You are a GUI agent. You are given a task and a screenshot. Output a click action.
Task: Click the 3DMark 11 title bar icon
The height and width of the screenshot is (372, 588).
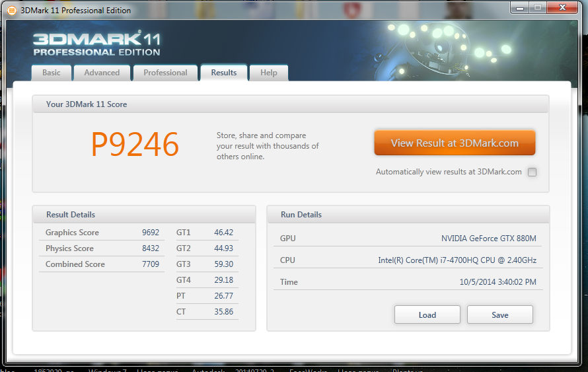coord(12,11)
